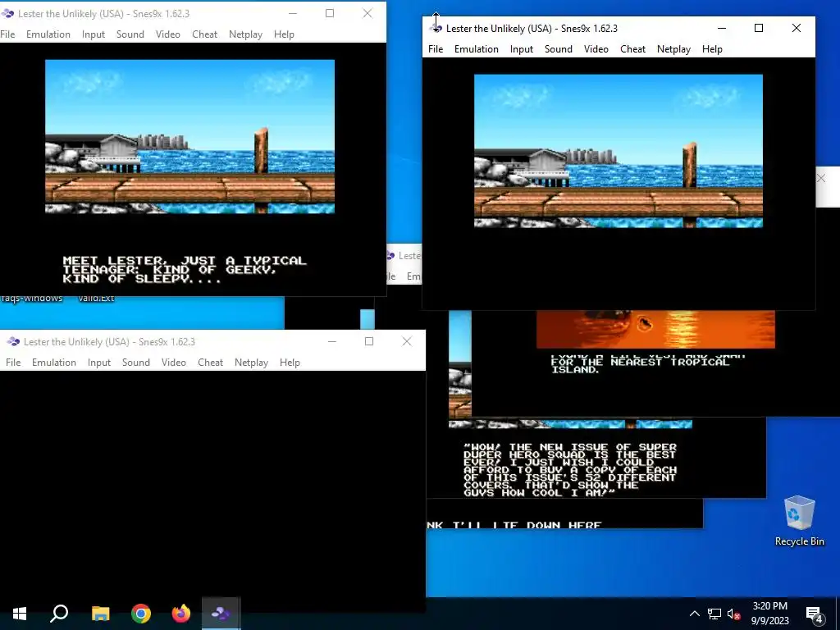
Task: Open network status tray icon
Action: pyautogui.click(x=714, y=614)
